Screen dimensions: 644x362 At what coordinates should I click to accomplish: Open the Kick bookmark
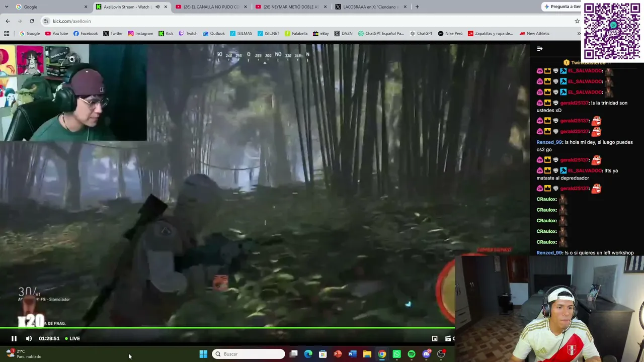point(166,34)
